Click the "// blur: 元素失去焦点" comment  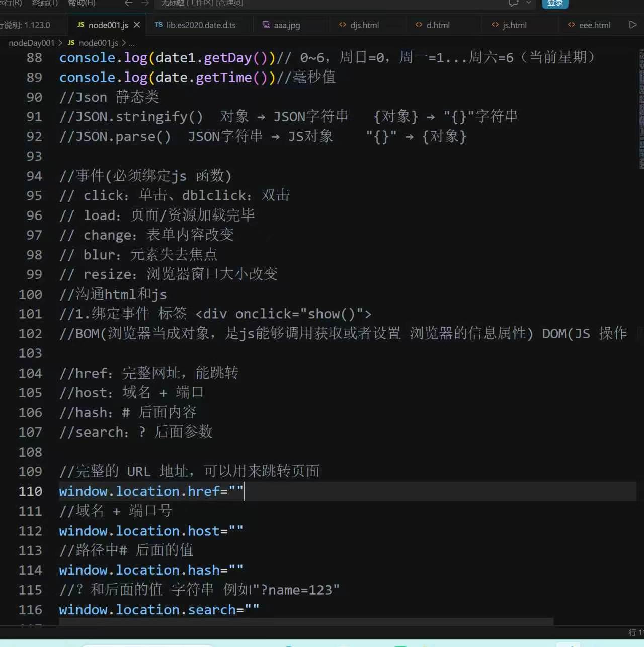(138, 255)
